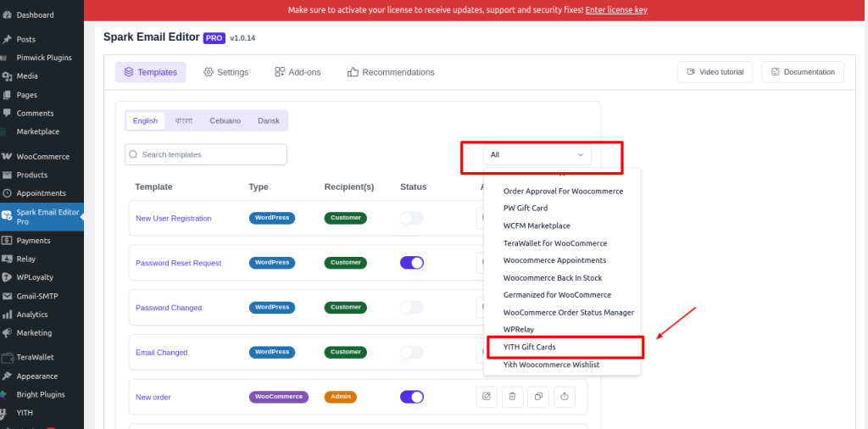Click the Relay sidebar icon
This screenshot has height=429, width=868.
[x=7, y=259]
